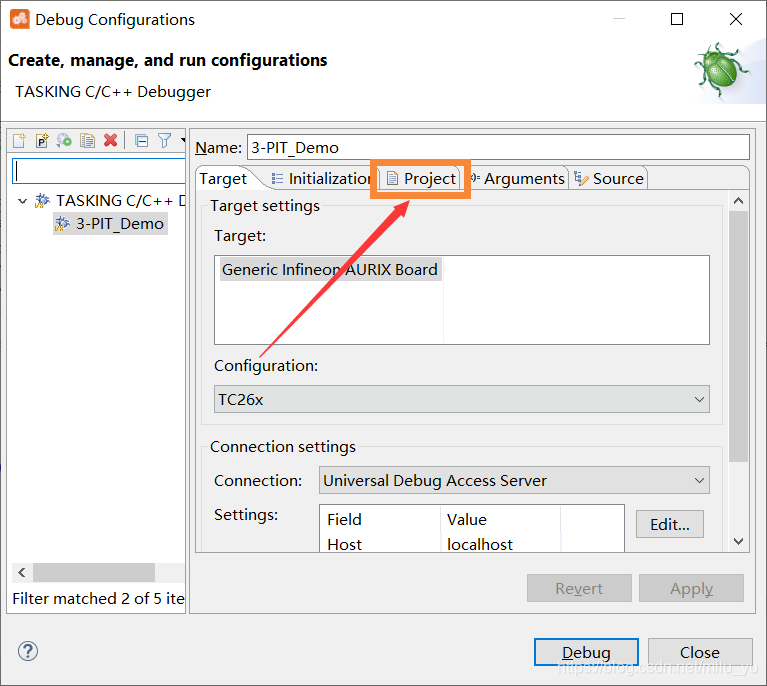The width and height of the screenshot is (767, 686).
Task: Click the Field column header
Action: [381, 519]
